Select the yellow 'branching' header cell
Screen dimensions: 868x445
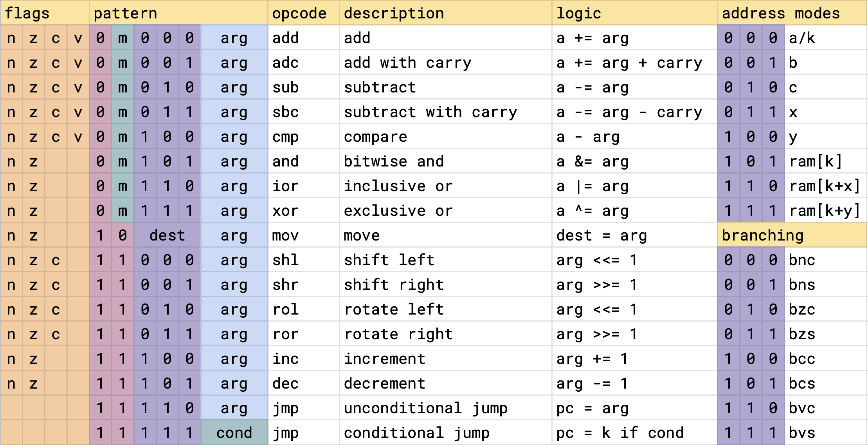792,235
